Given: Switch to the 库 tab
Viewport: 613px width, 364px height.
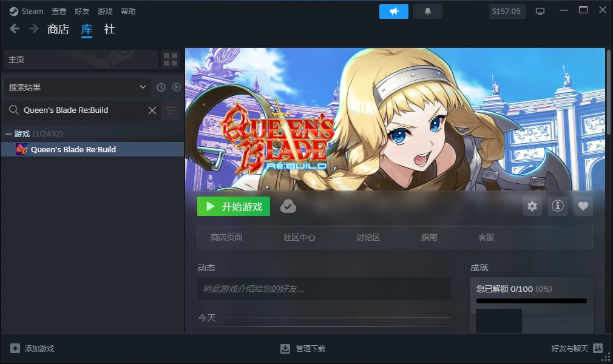Looking at the screenshot, I should coord(87,29).
